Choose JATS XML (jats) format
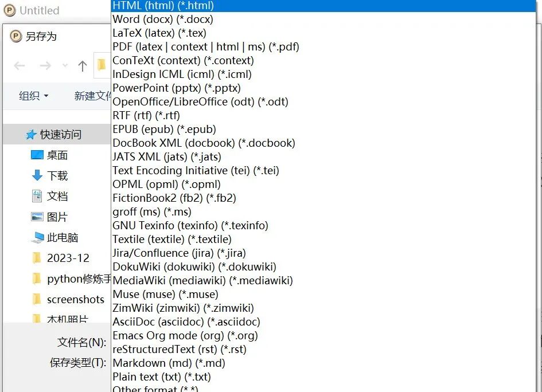542x392 pixels. tap(323, 157)
